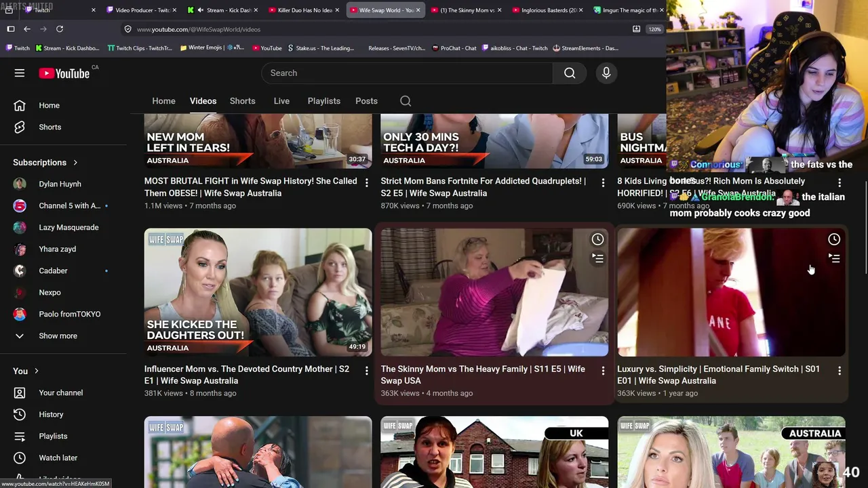Open Shorts in the left sidebar

click(x=63, y=127)
